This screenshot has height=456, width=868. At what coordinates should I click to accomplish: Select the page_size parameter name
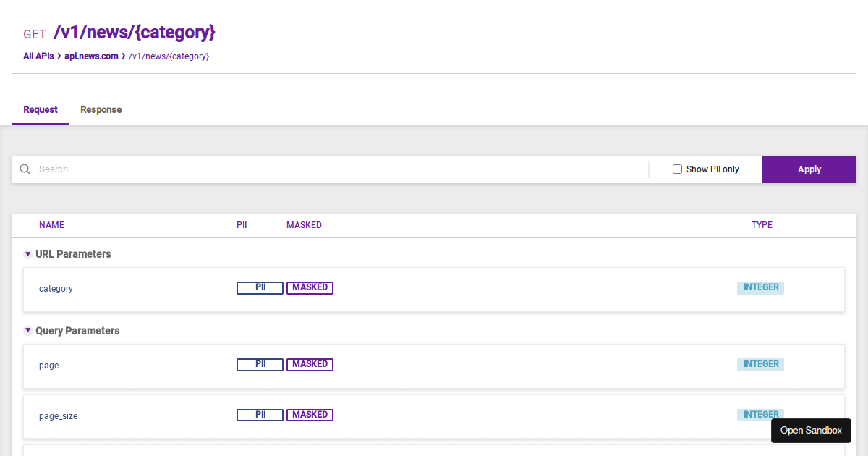tap(58, 416)
